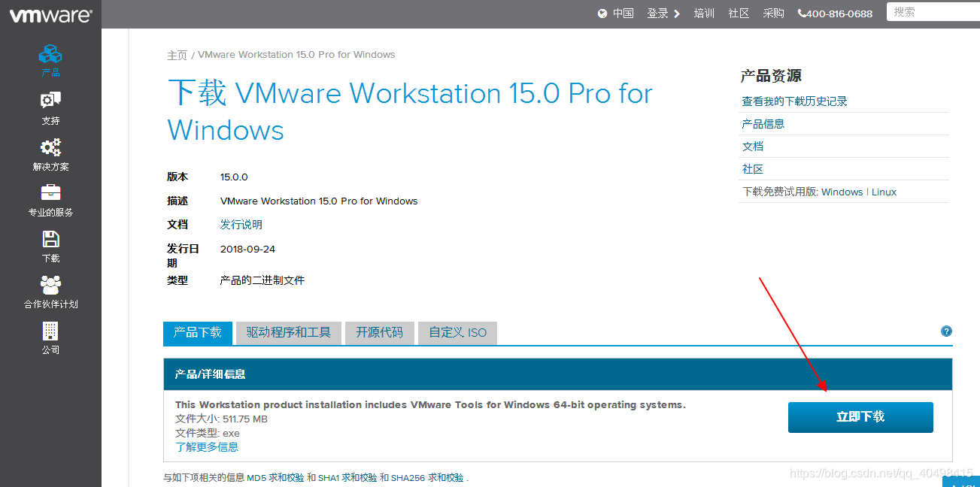Open the 解决方案 gears icon
980x487 pixels.
point(50,147)
